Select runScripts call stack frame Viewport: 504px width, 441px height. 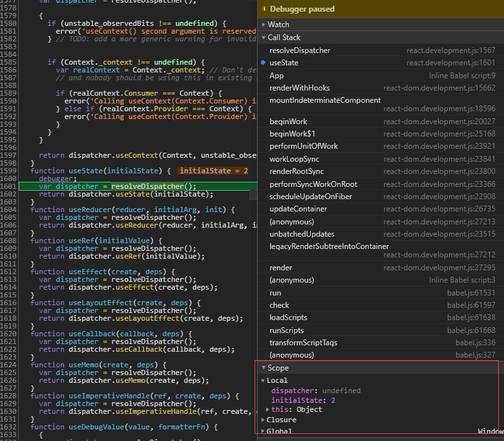381,330
